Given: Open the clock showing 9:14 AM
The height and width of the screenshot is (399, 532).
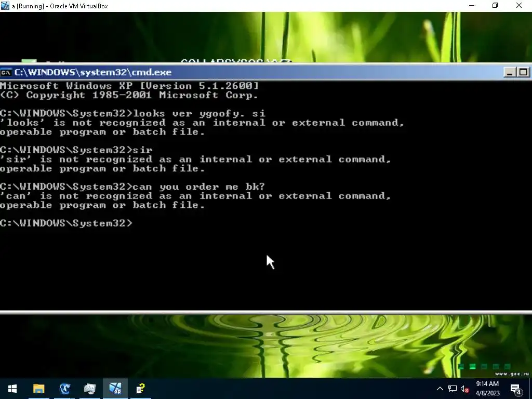Looking at the screenshot, I should [487, 389].
